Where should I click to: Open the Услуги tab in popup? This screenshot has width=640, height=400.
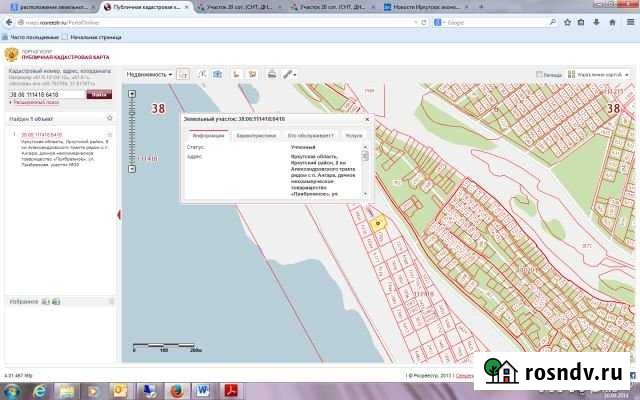point(353,133)
